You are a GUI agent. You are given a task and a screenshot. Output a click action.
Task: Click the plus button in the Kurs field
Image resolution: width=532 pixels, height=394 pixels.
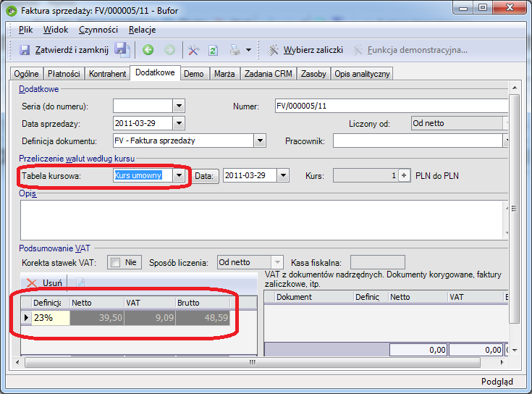click(x=404, y=175)
